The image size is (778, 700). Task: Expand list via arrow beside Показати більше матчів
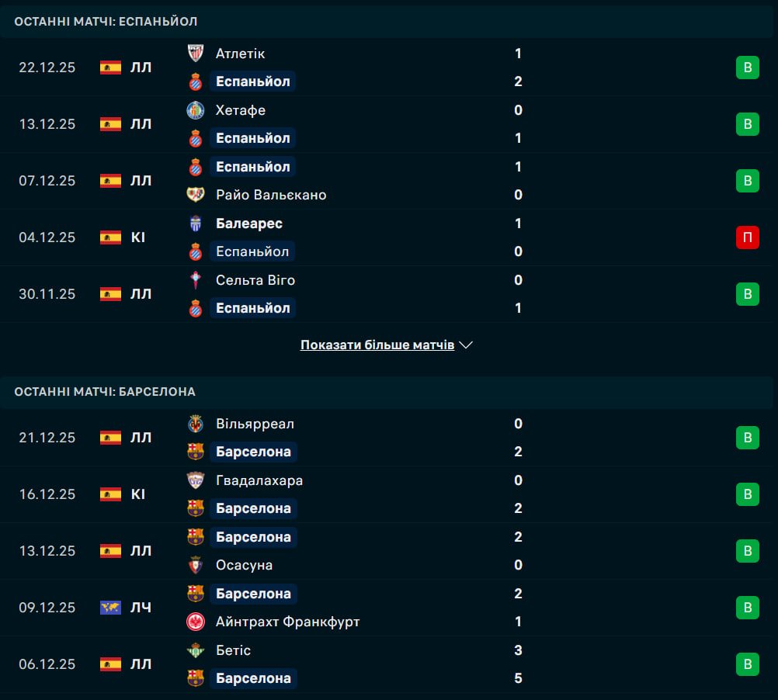(466, 345)
